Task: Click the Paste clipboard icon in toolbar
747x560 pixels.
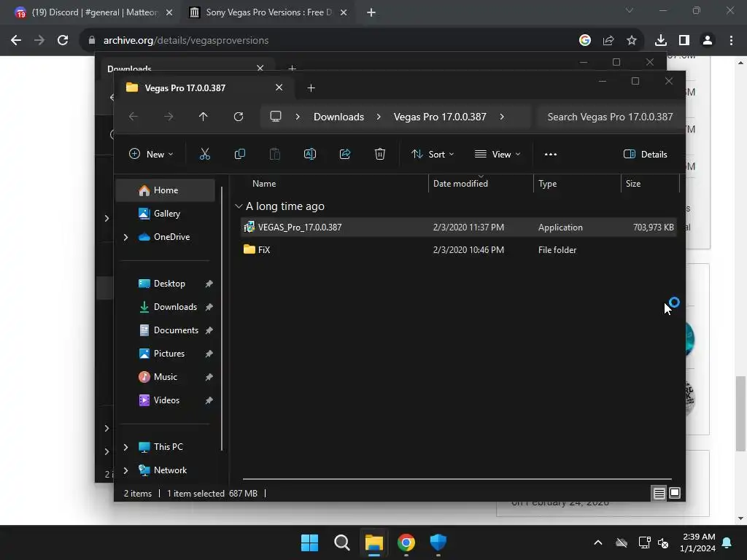Action: 275,154
